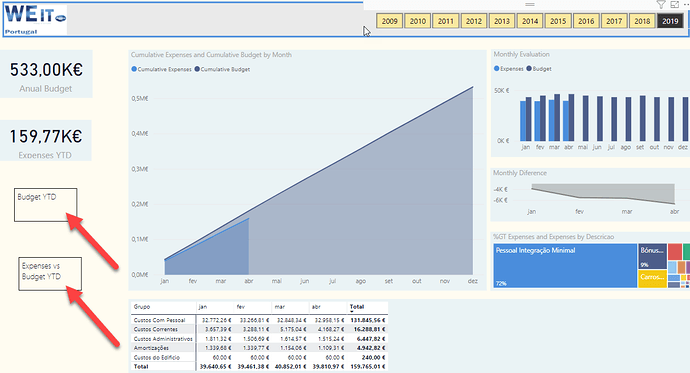This screenshot has width=690, height=373.
Task: Click the 131.845,56 € total cell
Action: [x=367, y=320]
